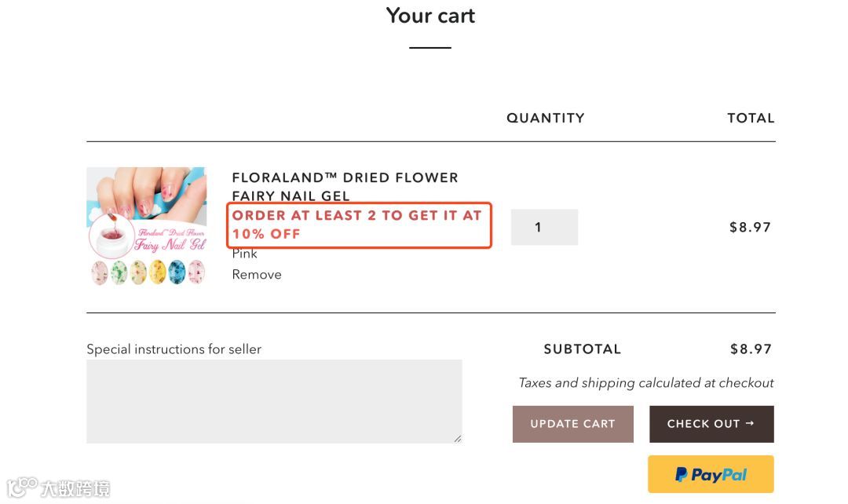This screenshot has width=848, height=504.
Task: Focus the special instructions text area
Action: pos(274,401)
